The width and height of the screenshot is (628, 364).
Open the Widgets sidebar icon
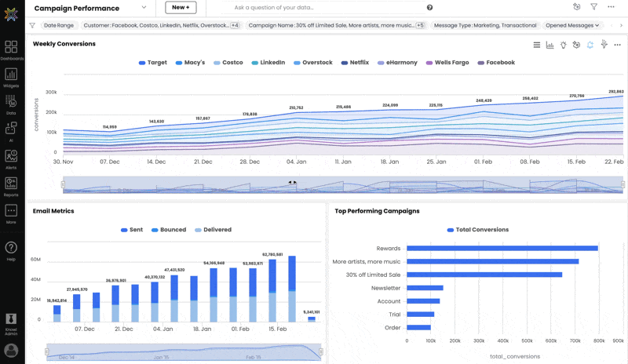tap(11, 78)
